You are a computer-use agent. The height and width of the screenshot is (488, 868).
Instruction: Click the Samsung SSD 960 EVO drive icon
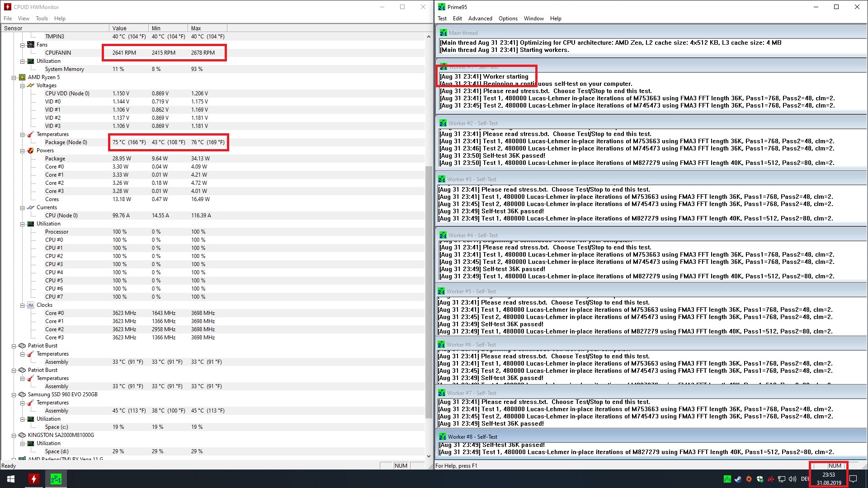(x=22, y=394)
